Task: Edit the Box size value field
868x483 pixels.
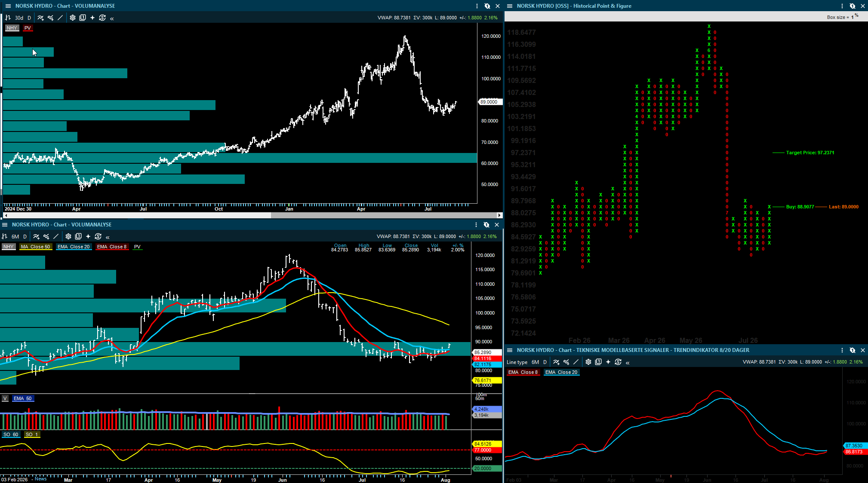Action: (853, 17)
